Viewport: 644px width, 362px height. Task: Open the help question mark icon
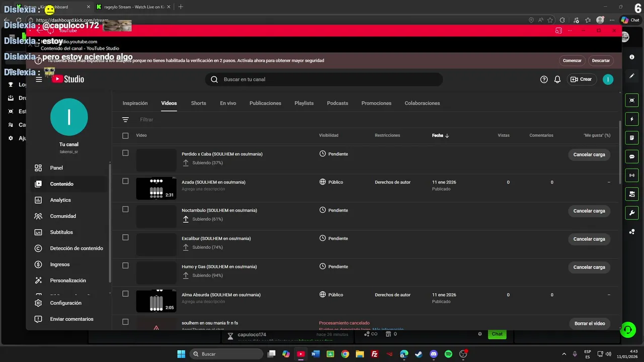click(x=544, y=79)
